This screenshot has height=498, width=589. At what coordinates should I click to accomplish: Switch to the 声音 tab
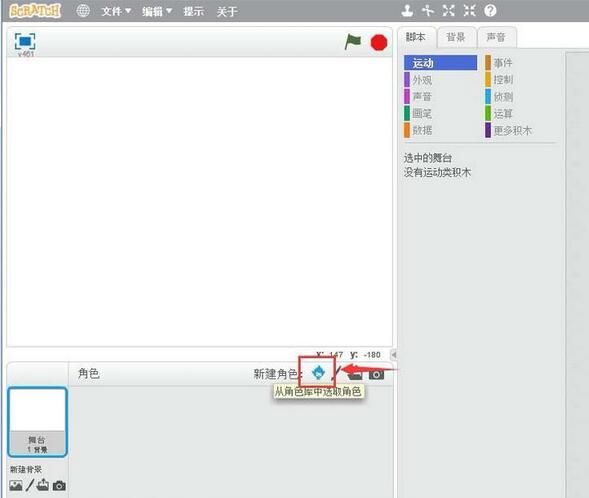(x=496, y=37)
